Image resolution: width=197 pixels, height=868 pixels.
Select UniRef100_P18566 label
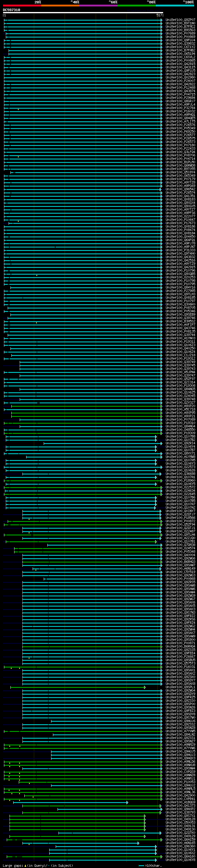180,518
